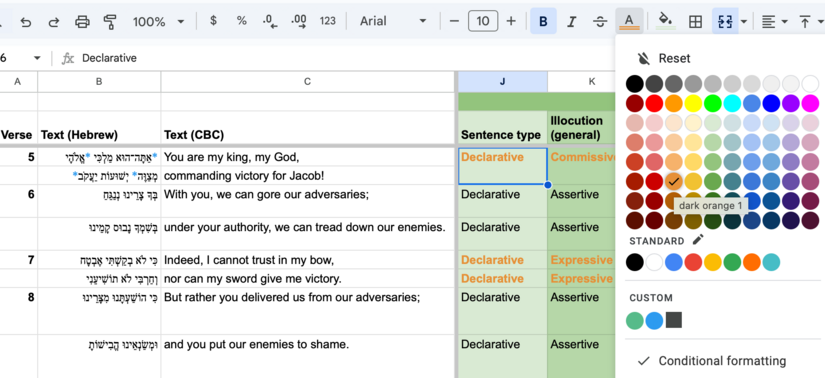
Task: Pick the bright green swatch
Action: (712, 103)
